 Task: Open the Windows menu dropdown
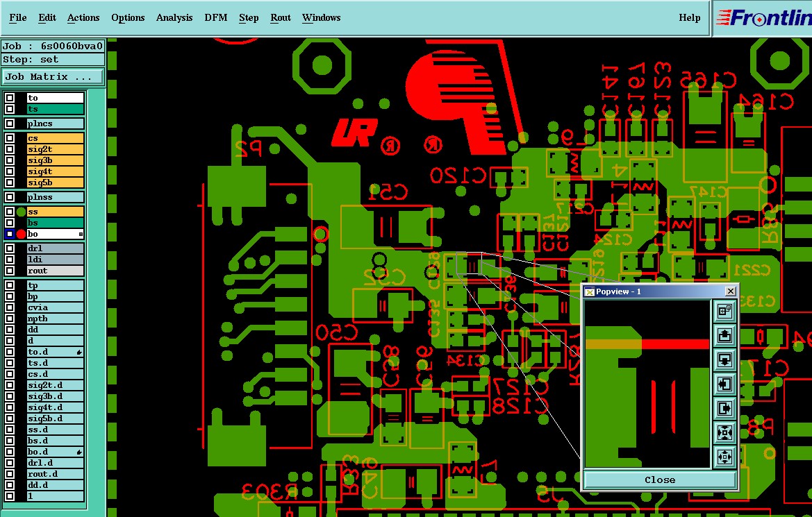[321, 17]
